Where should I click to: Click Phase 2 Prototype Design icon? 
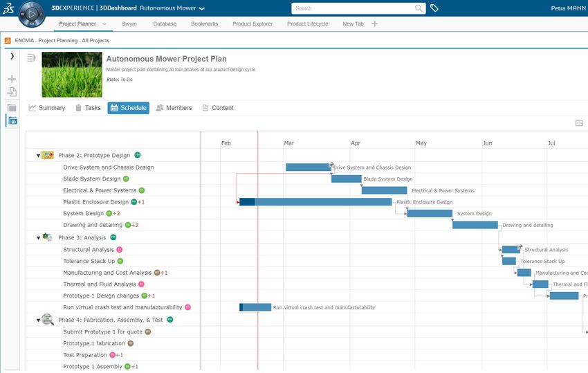(x=48, y=155)
